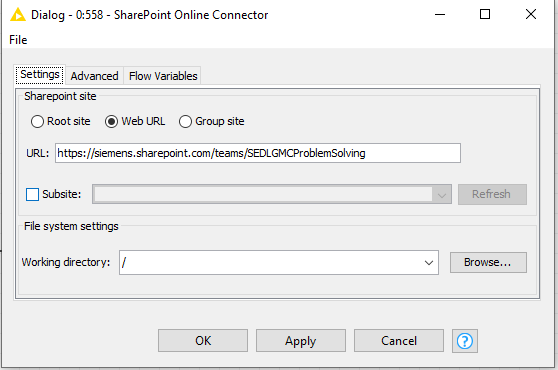Click the Apply button
Image resolution: width=558 pixels, height=370 pixels.
click(x=301, y=341)
